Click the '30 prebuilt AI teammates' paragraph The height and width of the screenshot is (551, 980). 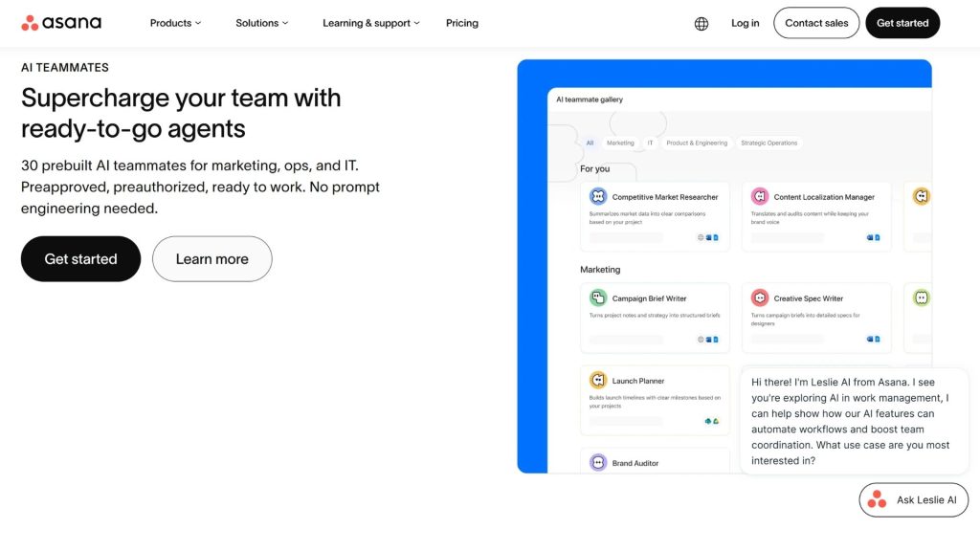(x=200, y=187)
